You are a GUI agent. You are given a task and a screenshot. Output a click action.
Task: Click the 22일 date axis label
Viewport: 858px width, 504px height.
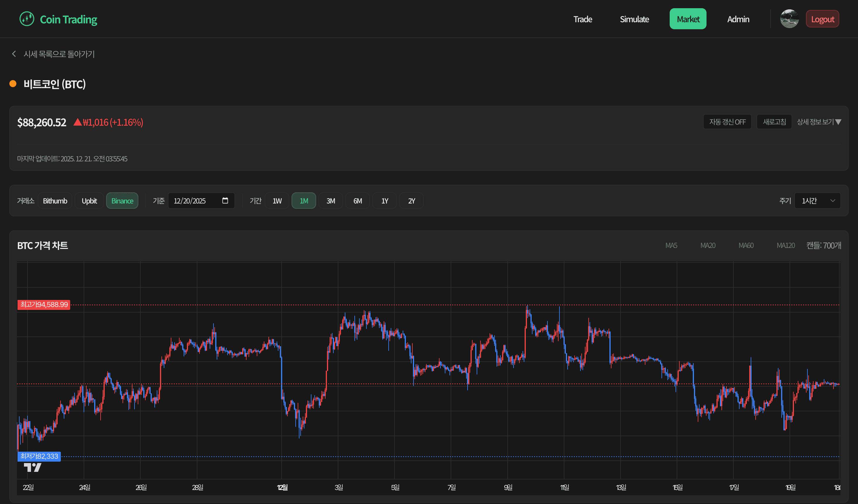point(28,487)
